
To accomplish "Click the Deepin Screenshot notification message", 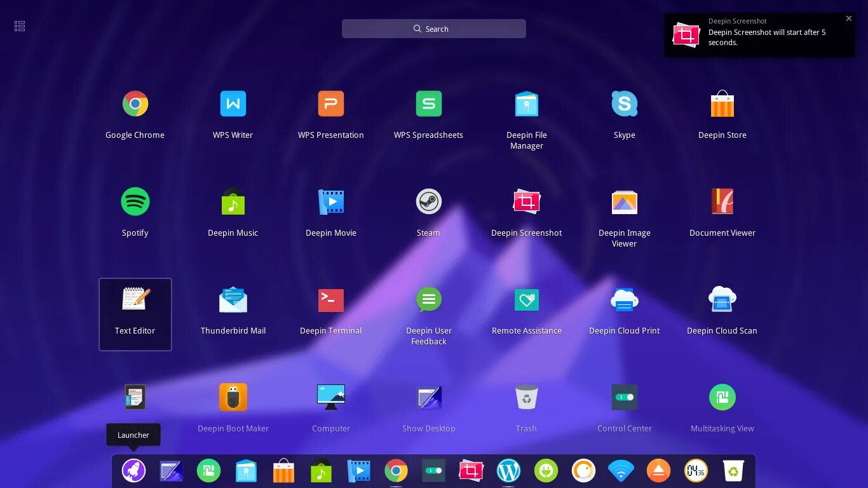I will [766, 37].
